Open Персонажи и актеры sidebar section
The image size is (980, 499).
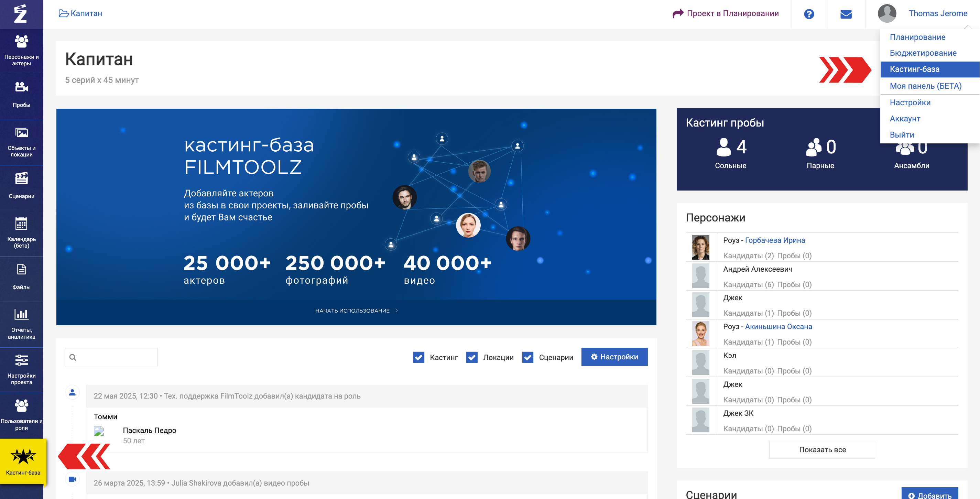pyautogui.click(x=22, y=51)
